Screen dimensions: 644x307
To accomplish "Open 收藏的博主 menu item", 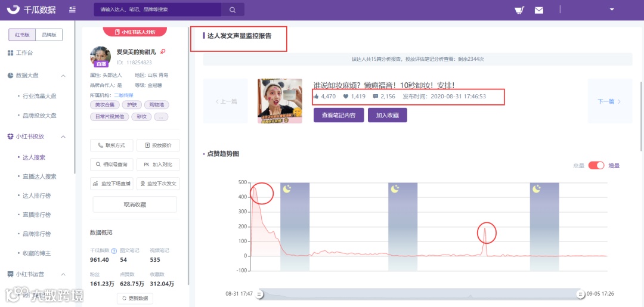I will click(x=36, y=253).
